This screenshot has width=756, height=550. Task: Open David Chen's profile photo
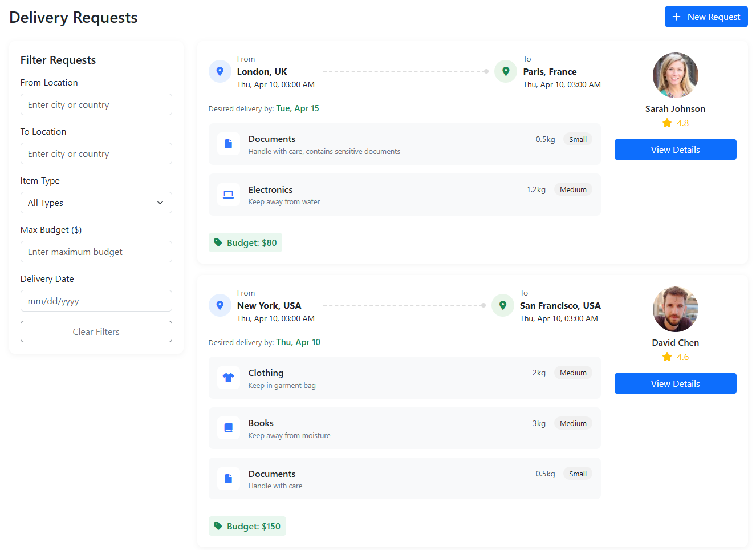675,309
